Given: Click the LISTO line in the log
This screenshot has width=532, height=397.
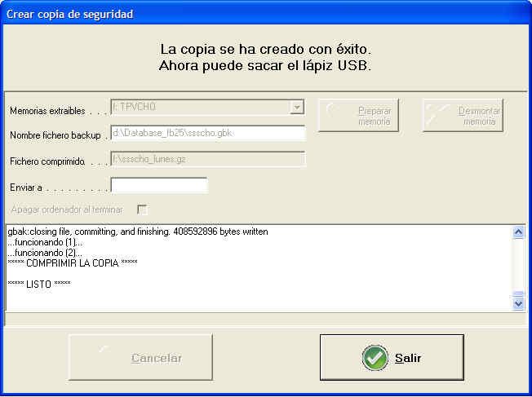Looking at the screenshot, I should (39, 284).
